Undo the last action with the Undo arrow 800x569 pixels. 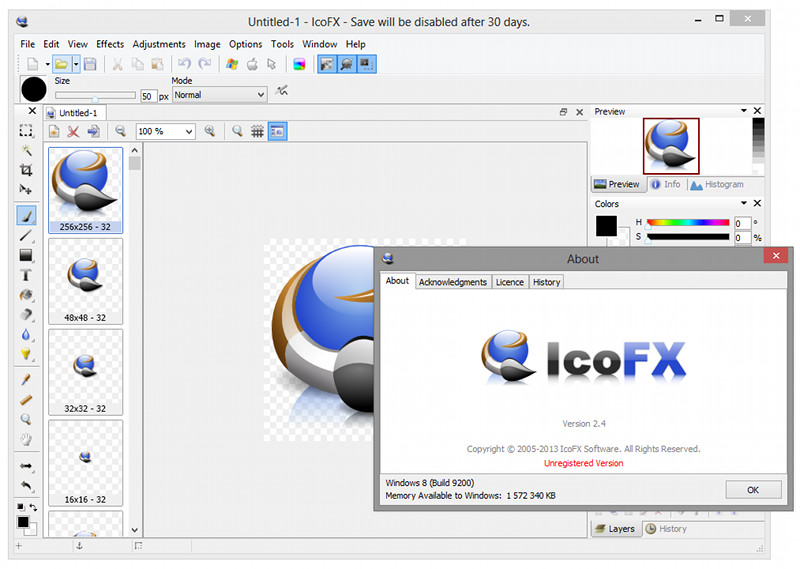pyautogui.click(x=184, y=64)
